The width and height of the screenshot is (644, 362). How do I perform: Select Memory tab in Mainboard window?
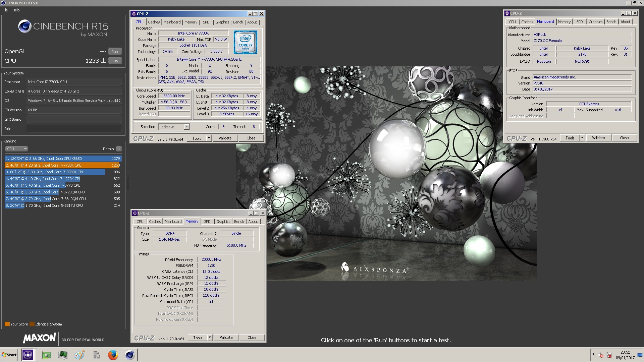[564, 22]
